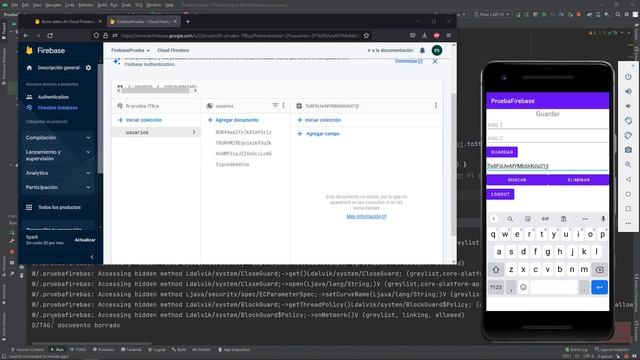Viewport: 640px width, 360px height.
Task: Expand the Compilación category
Action: (58, 138)
